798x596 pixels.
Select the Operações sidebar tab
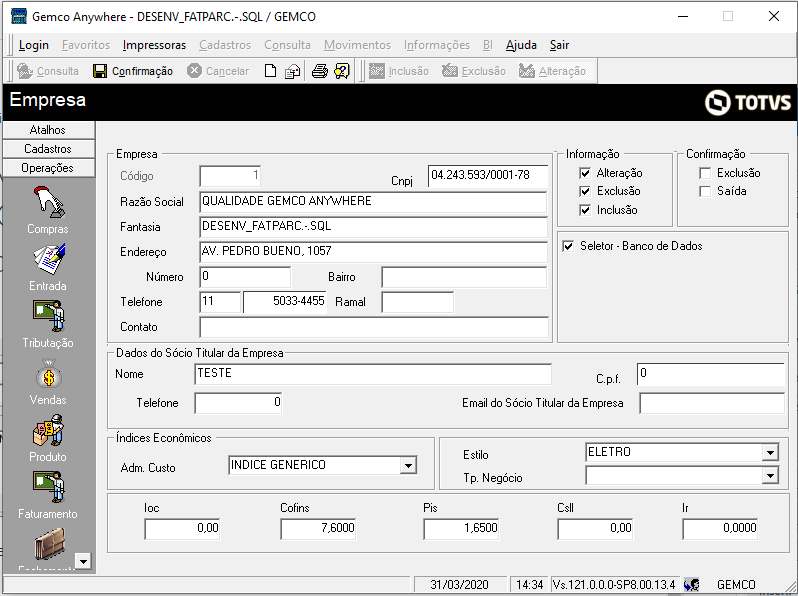(48, 168)
